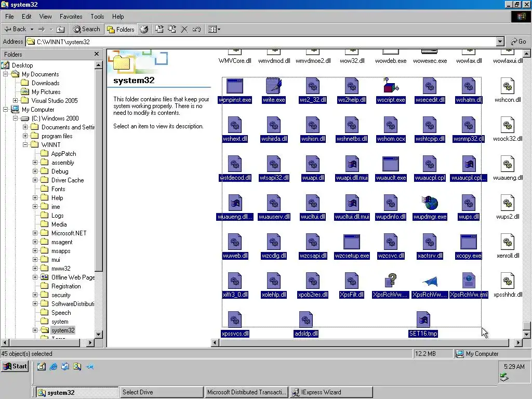Click the Undo toolbar icon
The height and width of the screenshot is (399, 532).
point(197,29)
